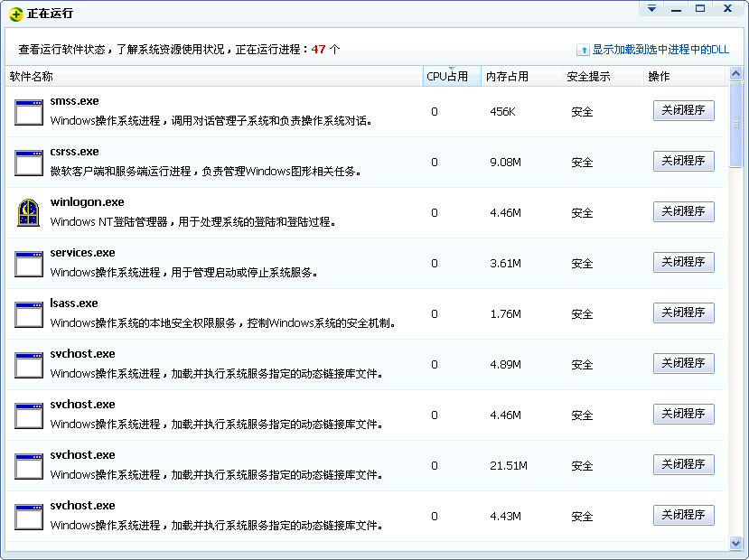749x560 pixels.
Task: Click the scrollbar down arrow
Action: [735, 543]
